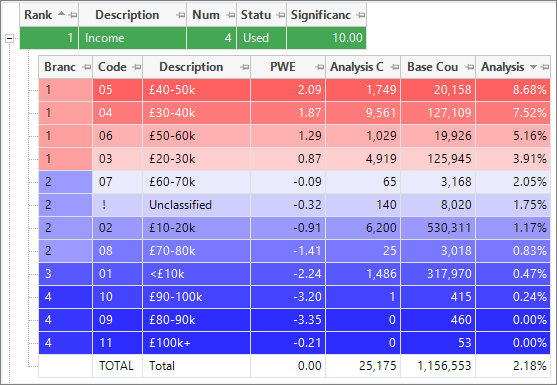The width and height of the screenshot is (557, 385).
Task: Select the £40-50k income band row
Action: [x=294, y=90]
